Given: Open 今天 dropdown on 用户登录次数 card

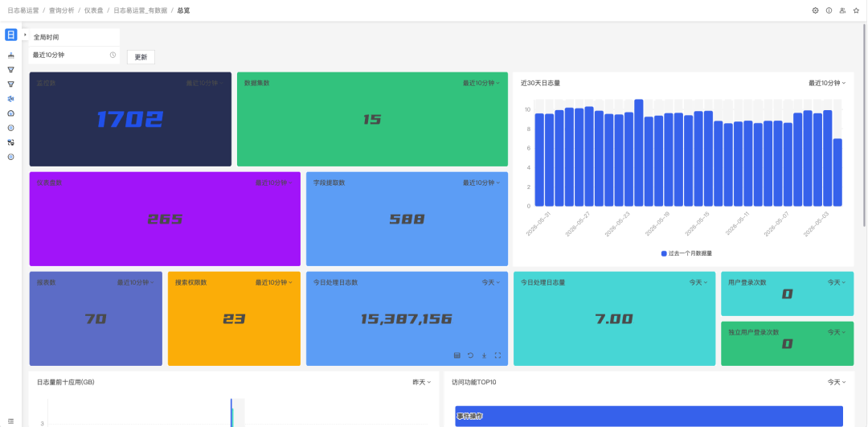Looking at the screenshot, I should click(x=837, y=282).
